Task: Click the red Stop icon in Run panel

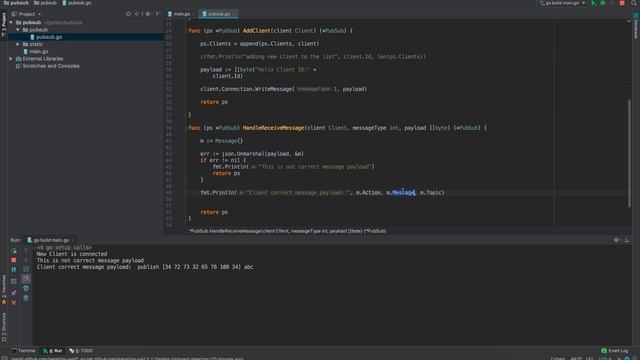Action: point(13,260)
